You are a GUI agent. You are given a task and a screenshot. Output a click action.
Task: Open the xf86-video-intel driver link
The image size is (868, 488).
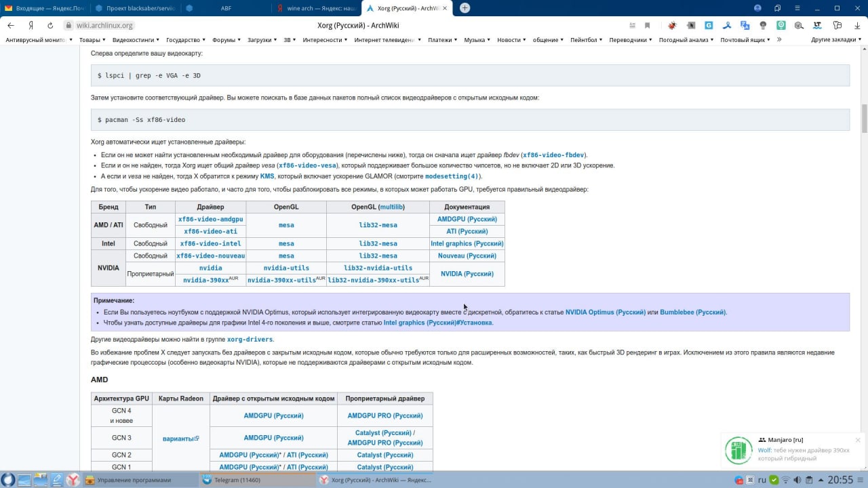click(x=210, y=243)
